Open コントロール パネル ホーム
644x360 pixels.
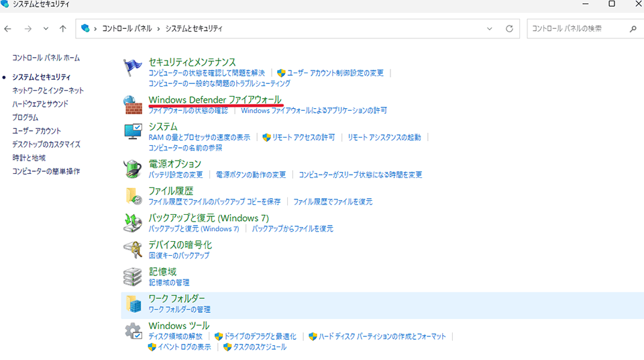click(x=46, y=58)
